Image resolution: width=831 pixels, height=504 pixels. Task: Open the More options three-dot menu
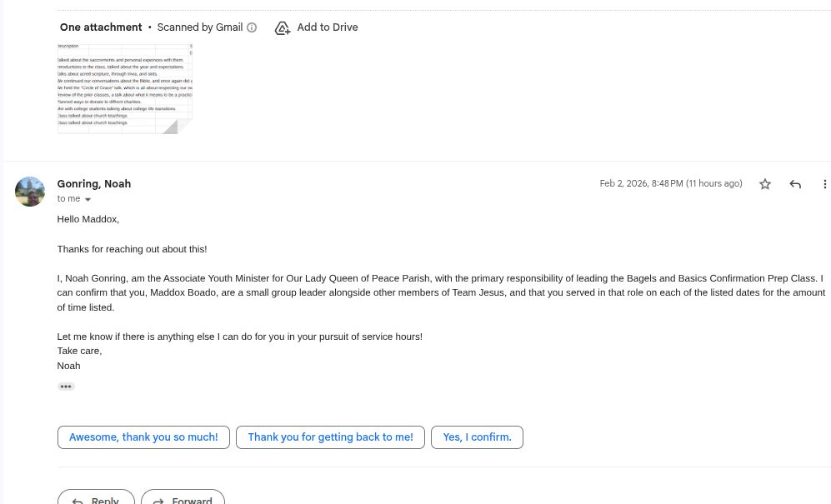(824, 184)
